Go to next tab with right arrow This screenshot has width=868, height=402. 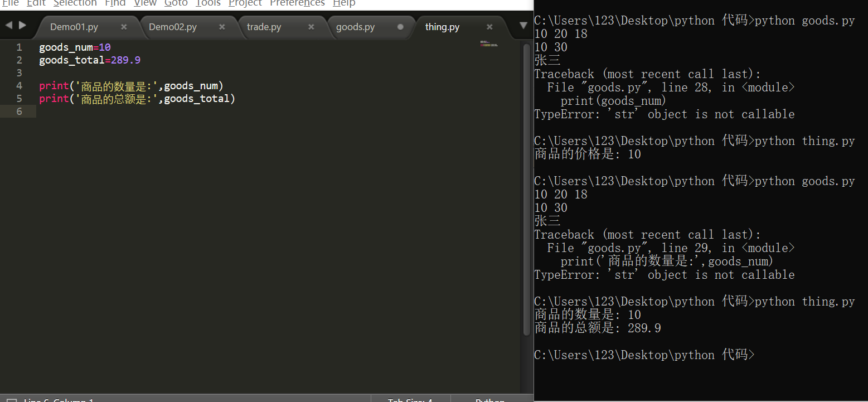[22, 25]
